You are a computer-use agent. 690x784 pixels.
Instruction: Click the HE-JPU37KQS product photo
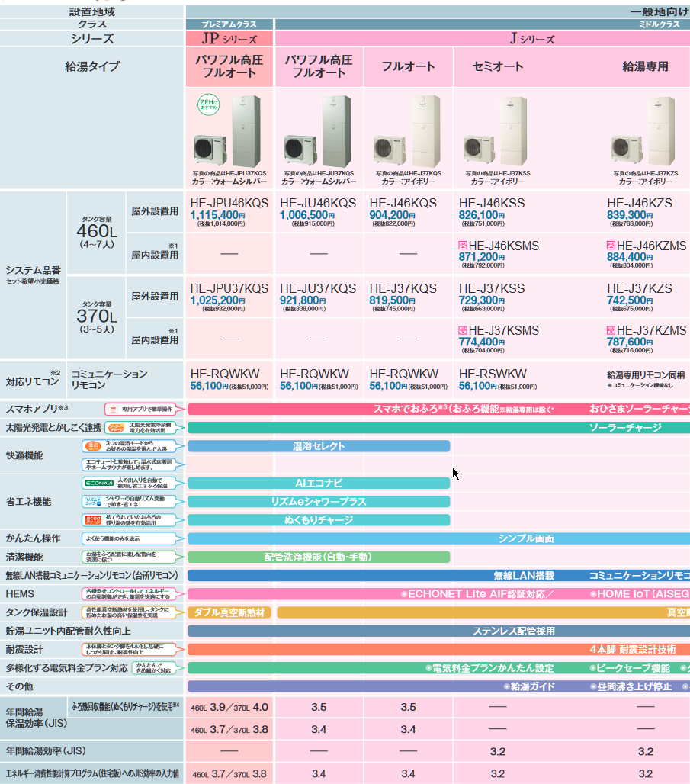(x=229, y=131)
